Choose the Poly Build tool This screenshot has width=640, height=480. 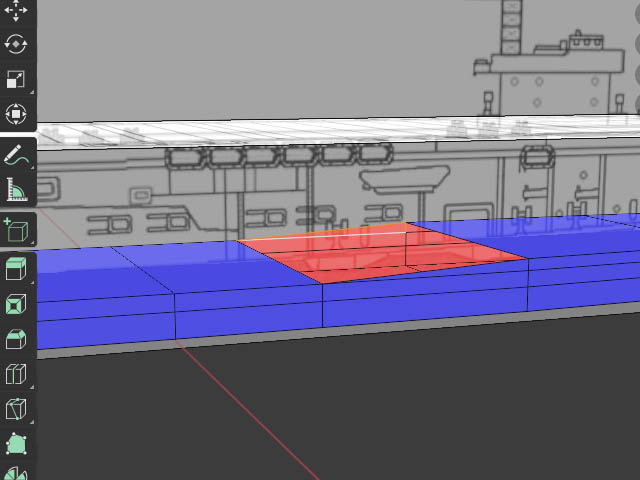(17, 444)
